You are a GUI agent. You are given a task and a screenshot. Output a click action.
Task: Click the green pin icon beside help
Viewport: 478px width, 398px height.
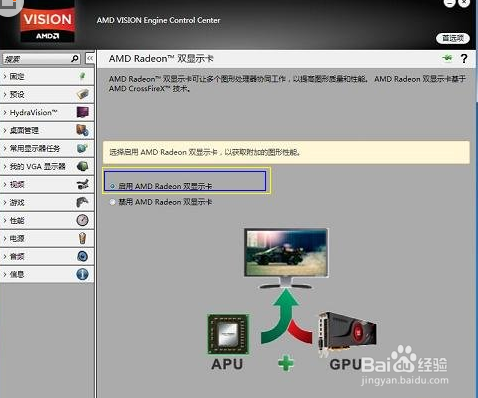(447, 58)
